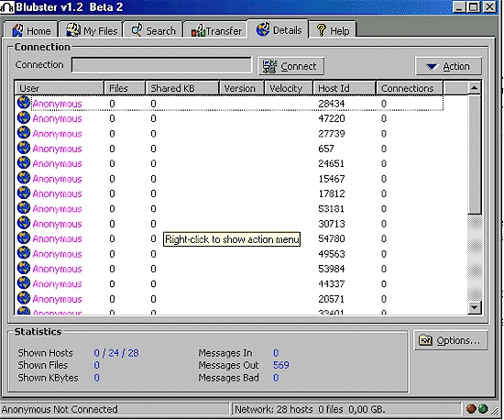Open the Action dropdown menu
This screenshot has width=504, height=420.
pos(448,66)
